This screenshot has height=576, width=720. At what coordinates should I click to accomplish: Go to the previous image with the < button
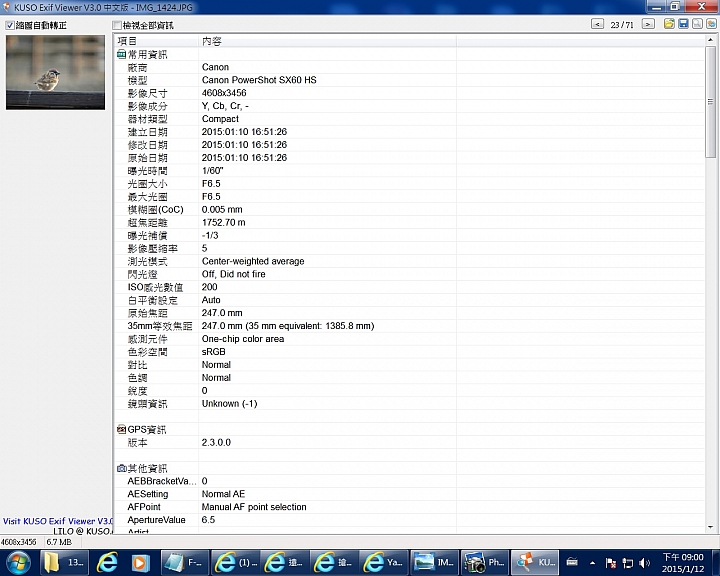[597, 24]
